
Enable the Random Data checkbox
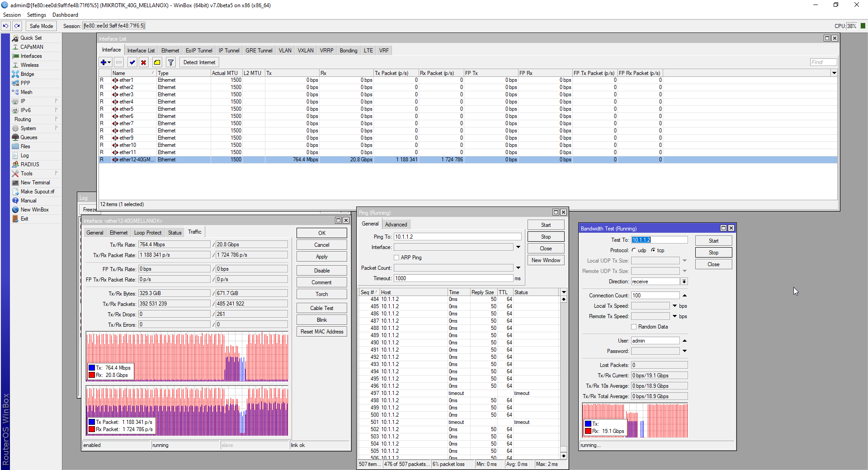pyautogui.click(x=634, y=327)
